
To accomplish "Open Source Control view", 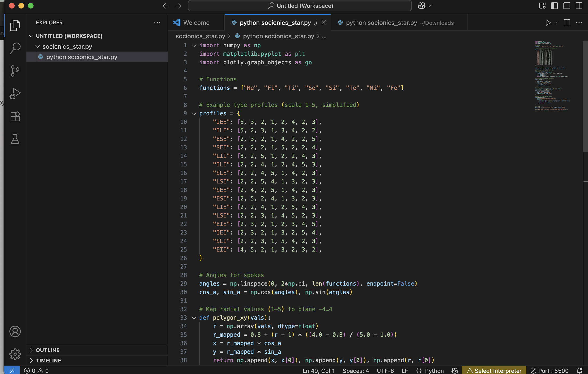I will 15,71.
